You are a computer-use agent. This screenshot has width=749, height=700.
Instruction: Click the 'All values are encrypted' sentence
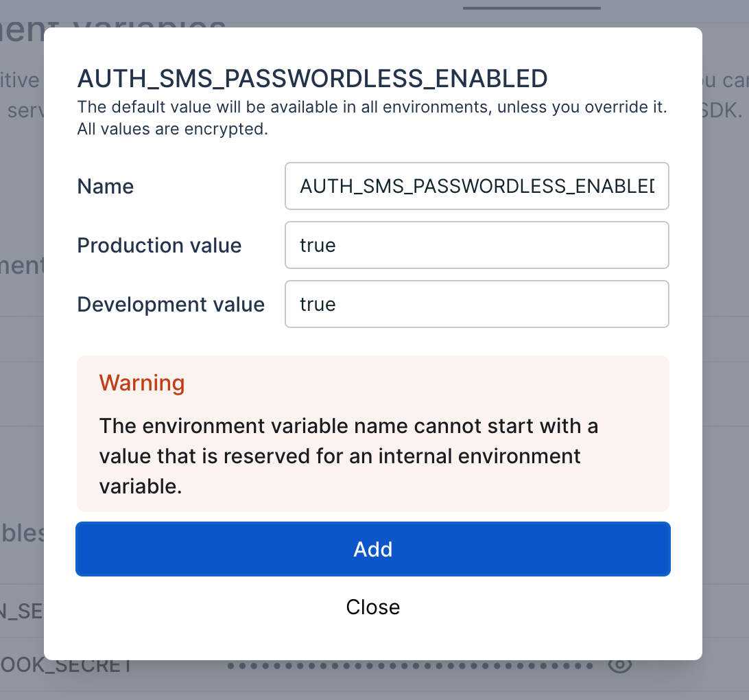172,129
